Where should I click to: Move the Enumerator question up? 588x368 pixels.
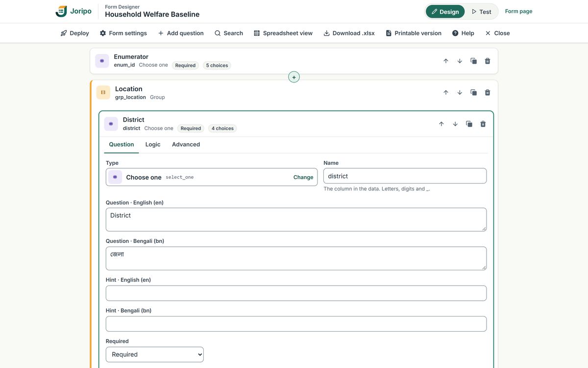click(x=446, y=61)
